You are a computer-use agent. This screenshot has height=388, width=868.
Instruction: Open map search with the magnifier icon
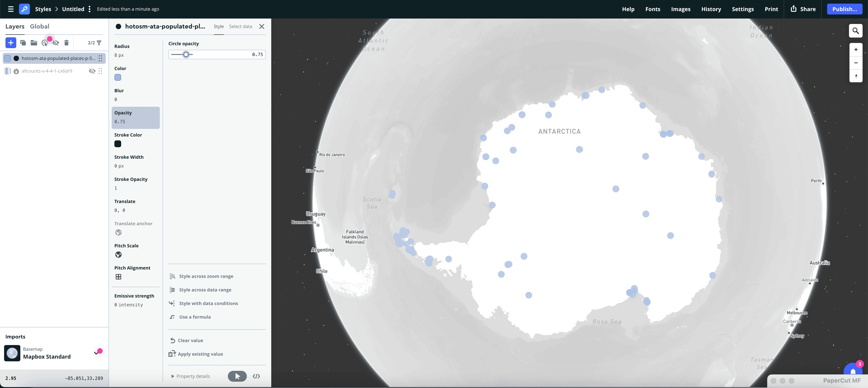pyautogui.click(x=856, y=31)
